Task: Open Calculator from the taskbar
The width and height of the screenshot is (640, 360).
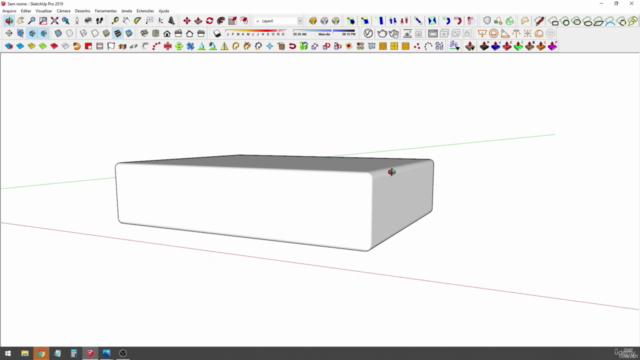Action: [x=74, y=353]
